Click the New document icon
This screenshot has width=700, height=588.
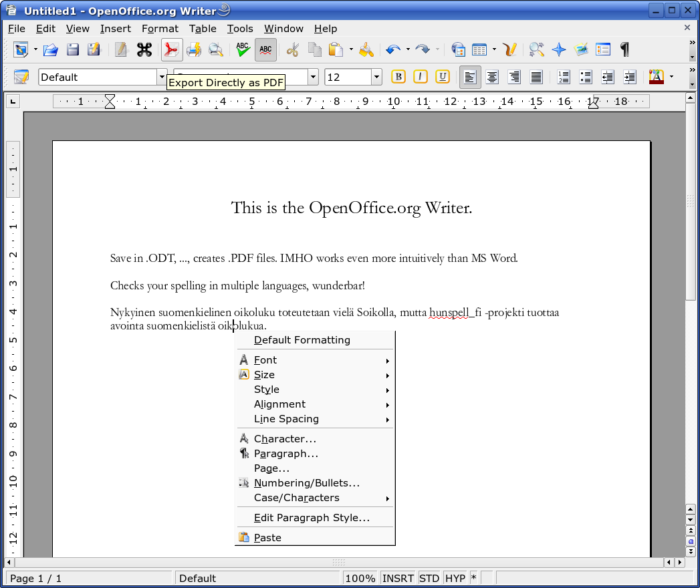coord(21,49)
